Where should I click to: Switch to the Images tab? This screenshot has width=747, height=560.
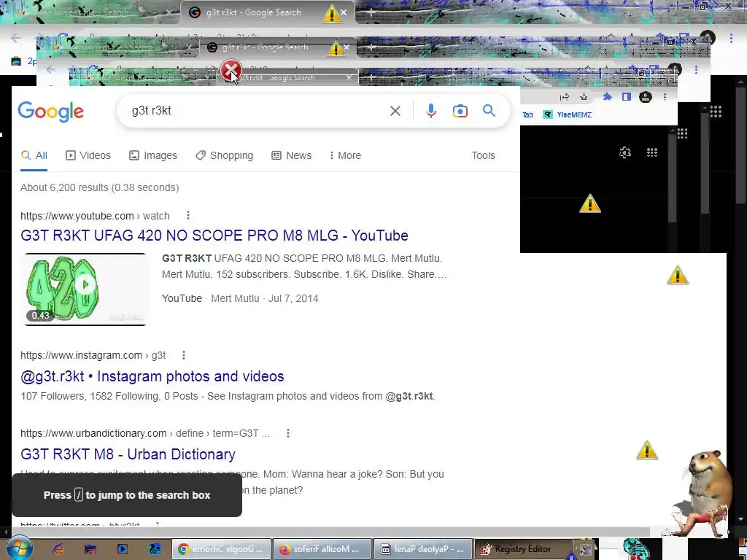click(153, 155)
